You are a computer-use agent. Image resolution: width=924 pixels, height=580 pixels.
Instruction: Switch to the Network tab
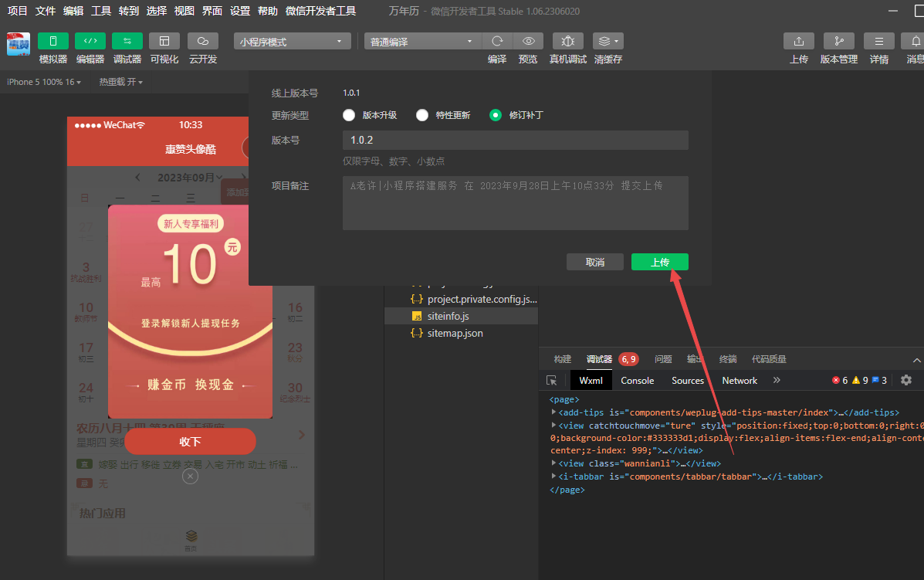[740, 381]
